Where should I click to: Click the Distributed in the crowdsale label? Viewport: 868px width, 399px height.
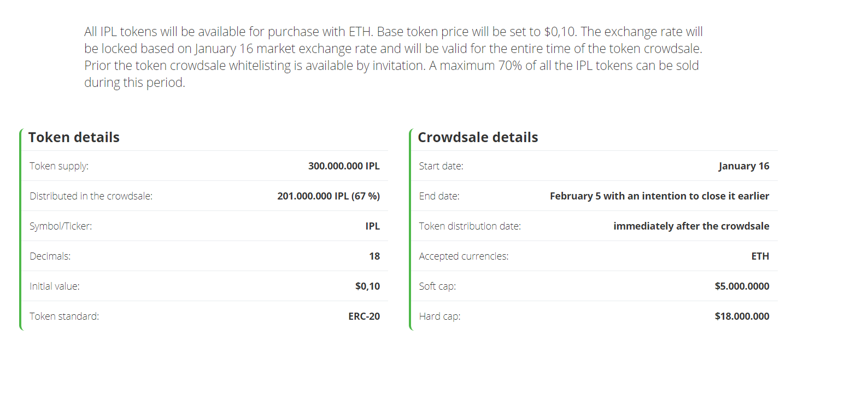point(91,196)
